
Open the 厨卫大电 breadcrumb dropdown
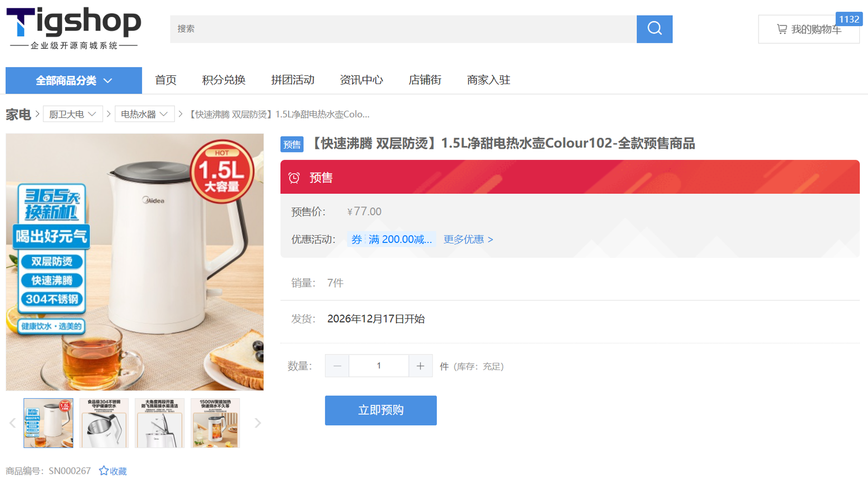tap(73, 114)
